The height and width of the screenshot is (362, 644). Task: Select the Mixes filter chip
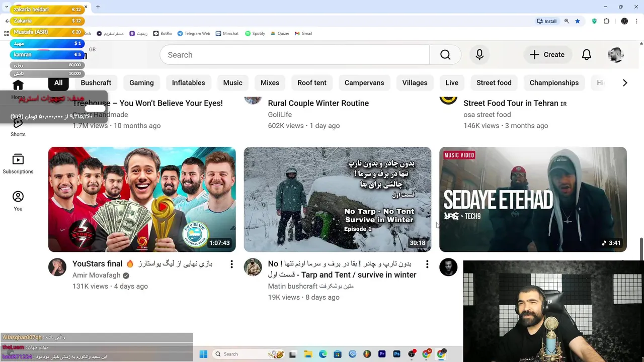pos(270,83)
